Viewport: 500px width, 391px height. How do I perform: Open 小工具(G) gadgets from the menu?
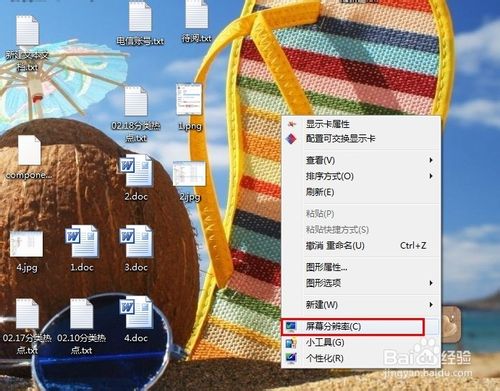tap(361, 342)
